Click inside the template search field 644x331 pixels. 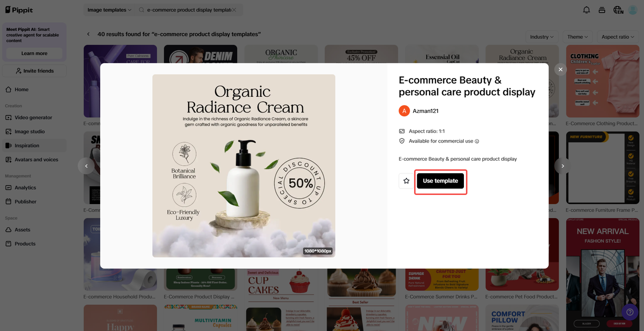187,10
